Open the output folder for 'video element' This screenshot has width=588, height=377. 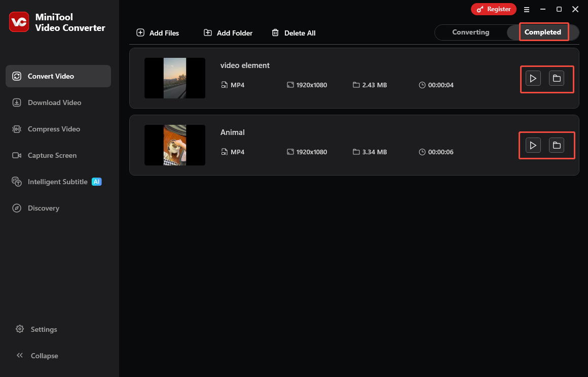click(x=557, y=78)
